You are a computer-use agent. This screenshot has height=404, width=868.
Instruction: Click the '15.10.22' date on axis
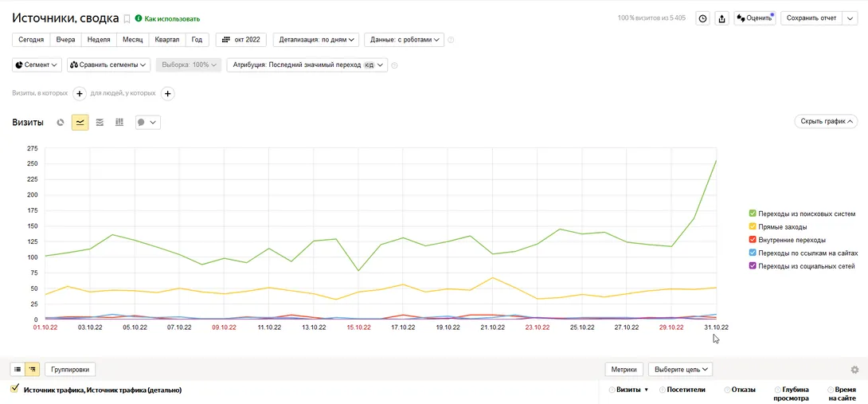point(358,328)
